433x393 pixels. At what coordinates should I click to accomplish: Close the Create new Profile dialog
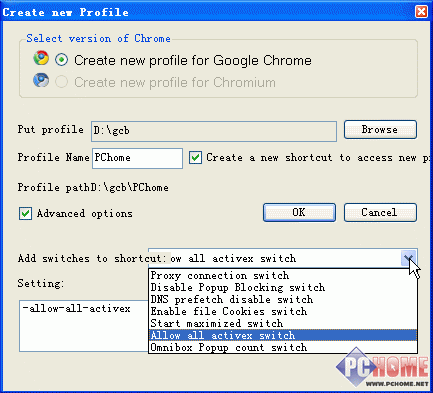pyautogui.click(x=421, y=12)
